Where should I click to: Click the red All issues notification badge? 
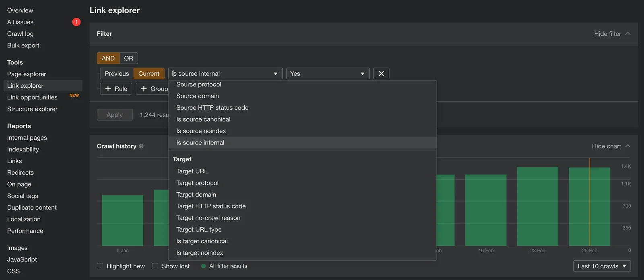coord(76,22)
